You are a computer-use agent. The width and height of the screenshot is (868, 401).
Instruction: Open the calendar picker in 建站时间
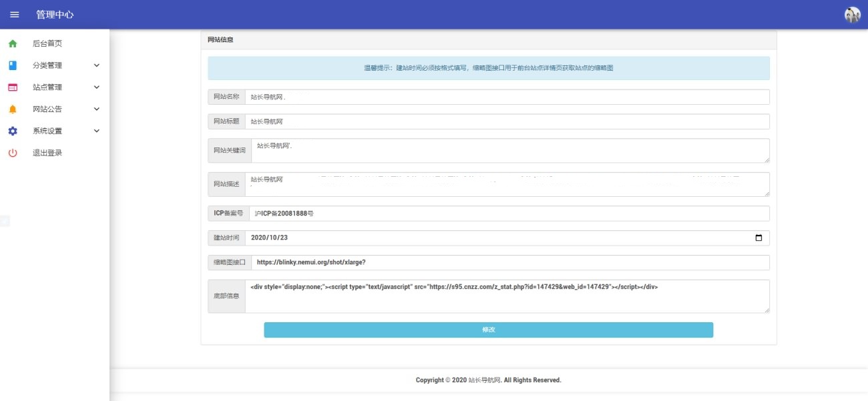(x=758, y=238)
